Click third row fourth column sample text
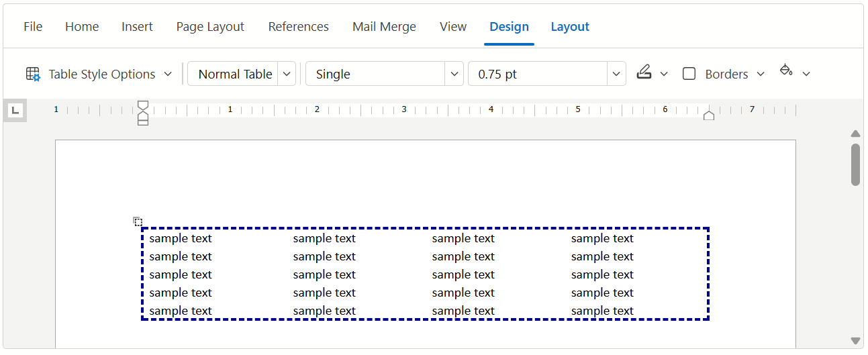Image resolution: width=868 pixels, height=355 pixels. (x=602, y=274)
